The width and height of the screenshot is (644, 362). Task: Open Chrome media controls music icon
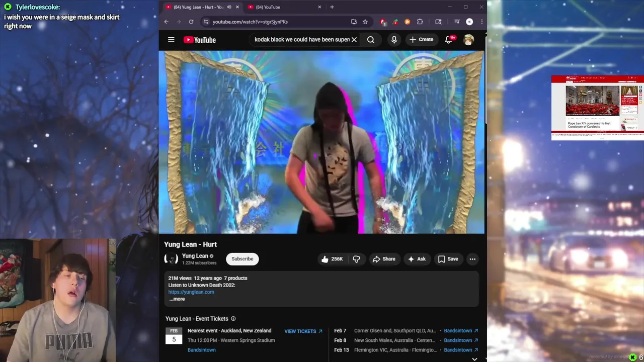[457, 22]
